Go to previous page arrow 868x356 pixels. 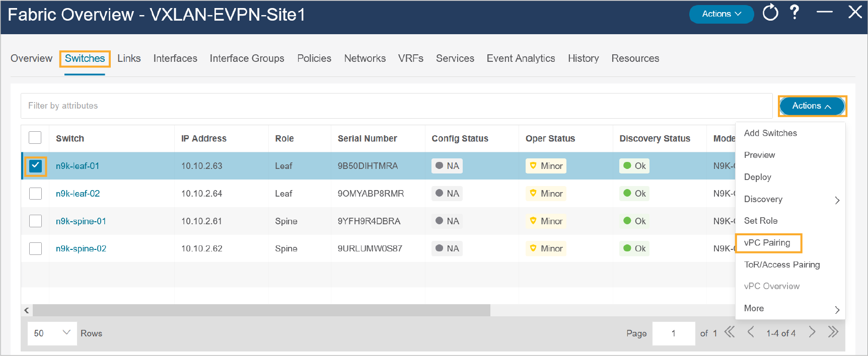click(x=751, y=332)
